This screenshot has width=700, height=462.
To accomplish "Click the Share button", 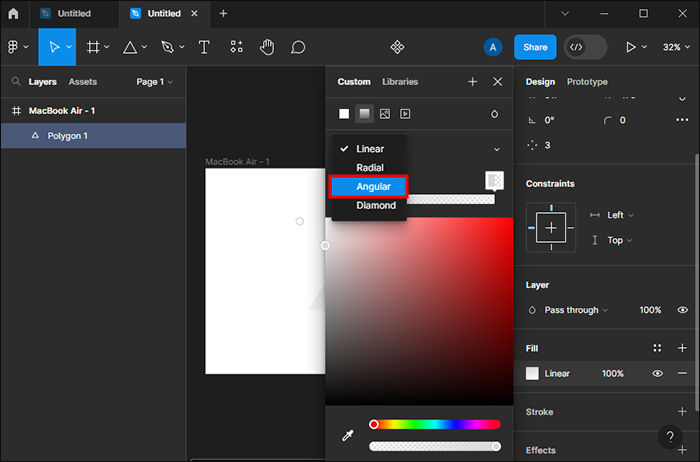I will point(535,47).
